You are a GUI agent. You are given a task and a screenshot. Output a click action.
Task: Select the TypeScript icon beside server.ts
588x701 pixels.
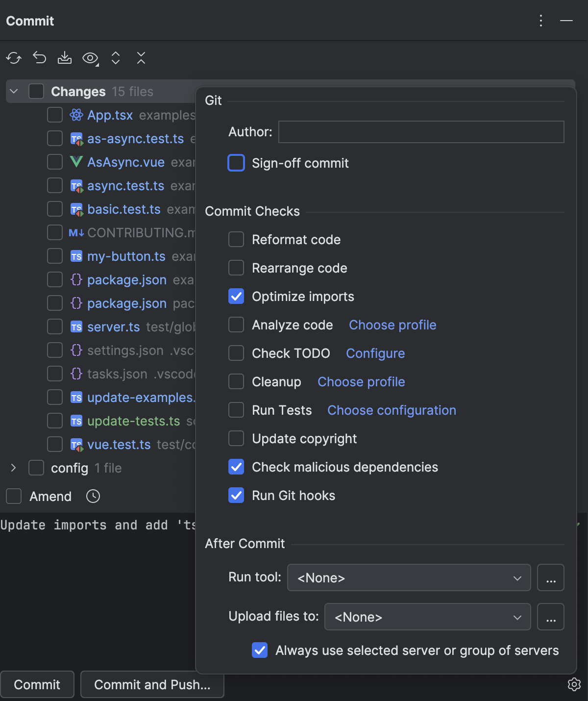point(76,326)
